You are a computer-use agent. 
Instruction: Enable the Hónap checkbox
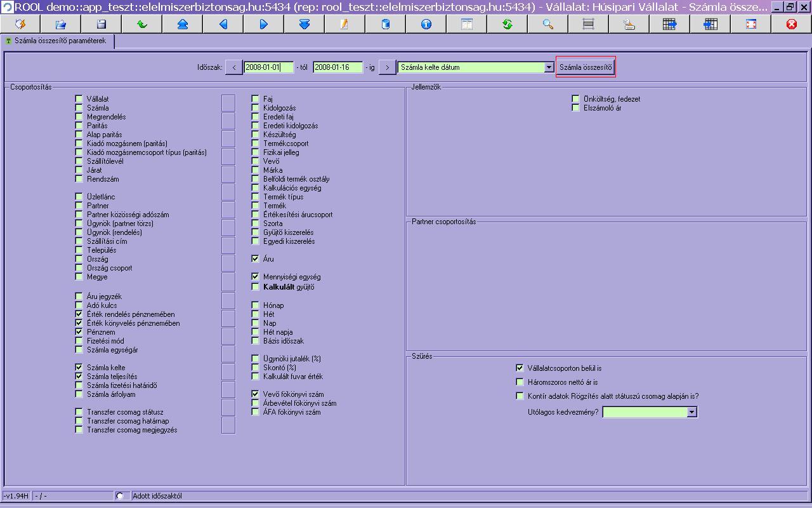(255, 305)
